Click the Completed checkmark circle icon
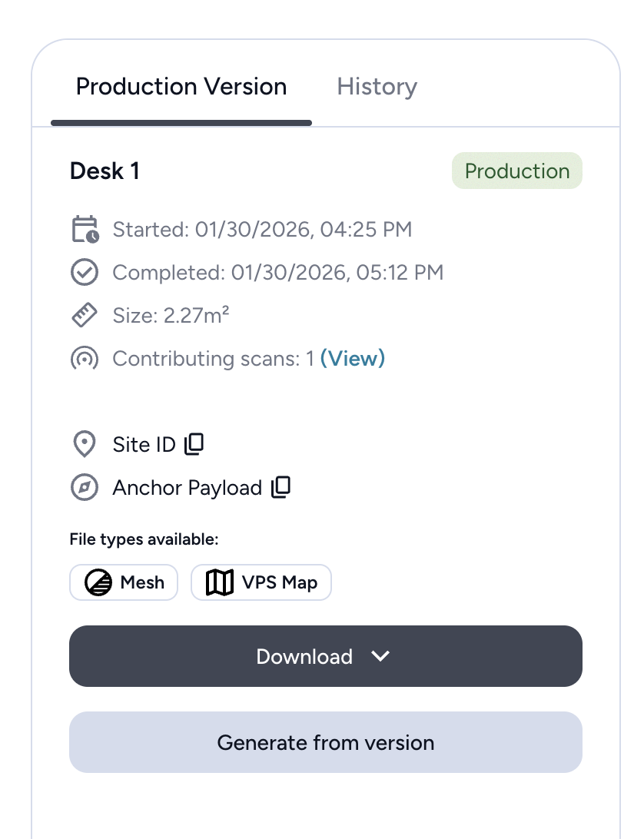This screenshot has height=839, width=644. click(x=84, y=273)
